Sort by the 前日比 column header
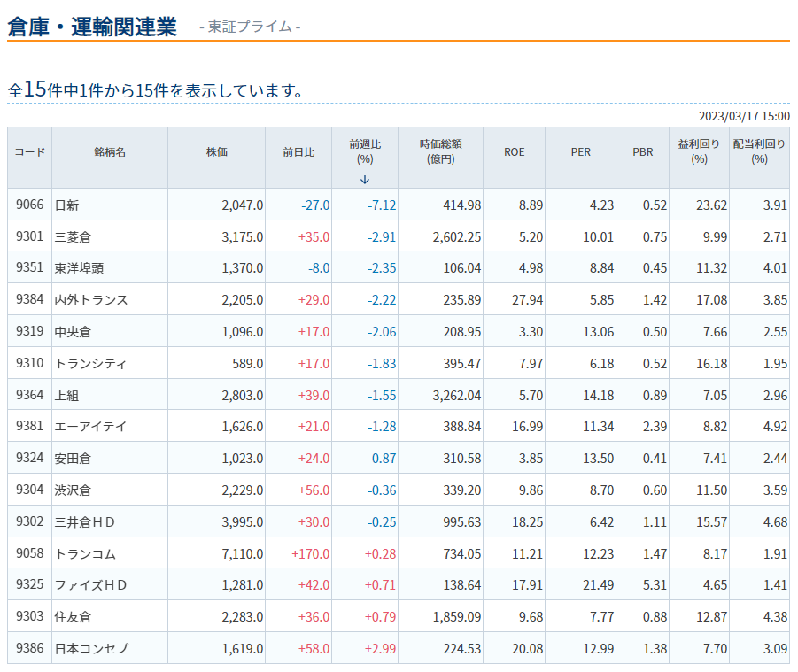 point(298,152)
